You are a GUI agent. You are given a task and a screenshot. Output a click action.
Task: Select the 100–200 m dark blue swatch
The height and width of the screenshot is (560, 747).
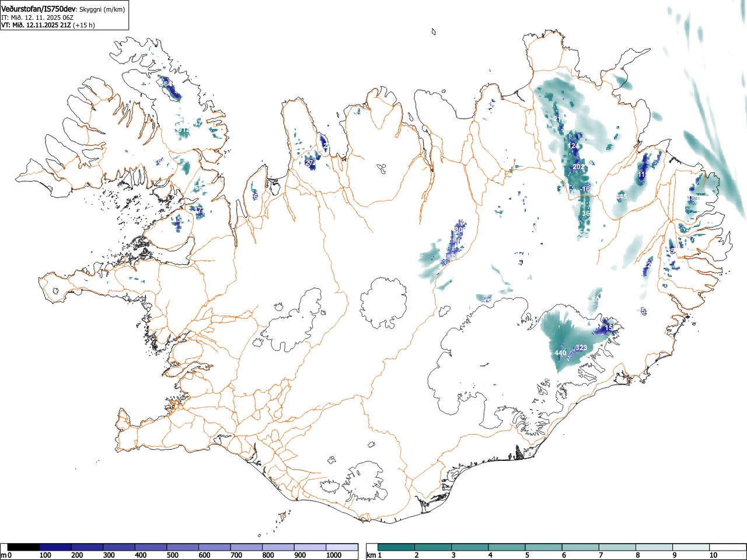tap(55, 547)
